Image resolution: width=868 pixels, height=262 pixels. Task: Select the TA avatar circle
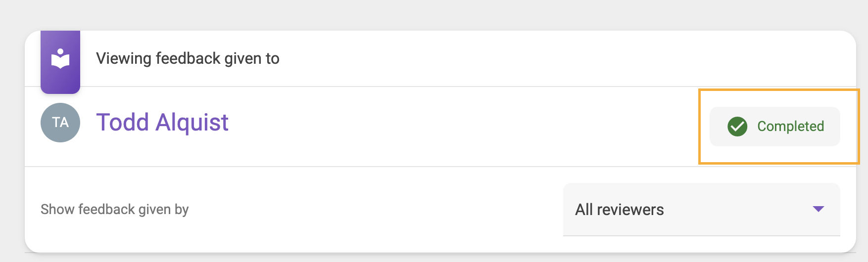pos(60,123)
